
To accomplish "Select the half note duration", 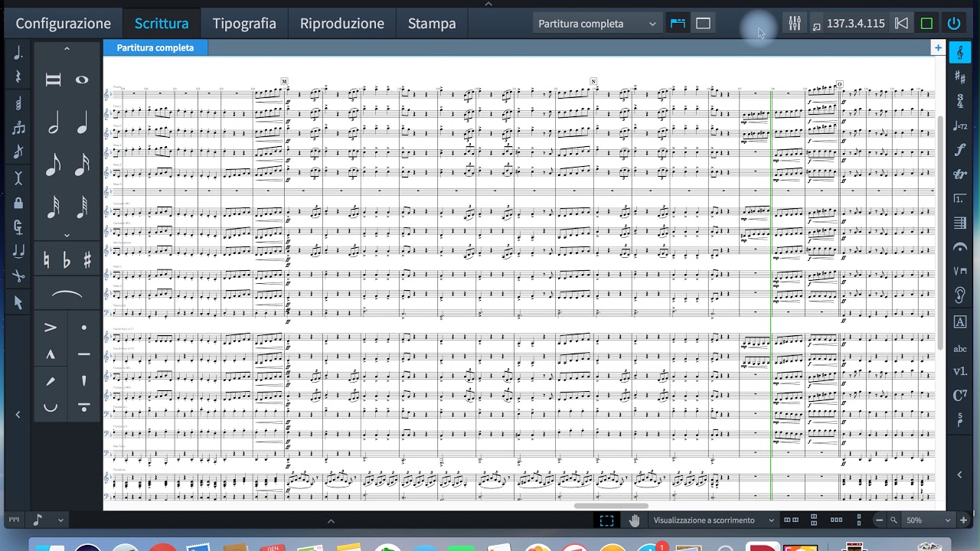I will pos(53,122).
